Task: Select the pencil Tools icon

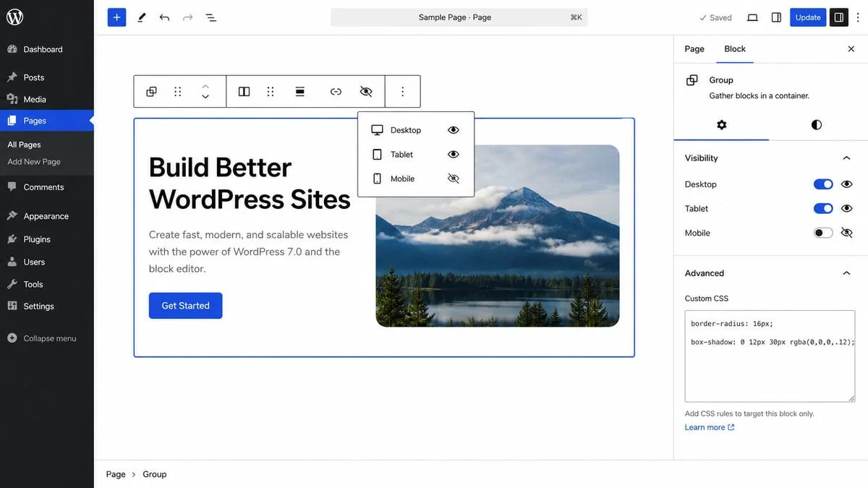Action: pos(142,17)
